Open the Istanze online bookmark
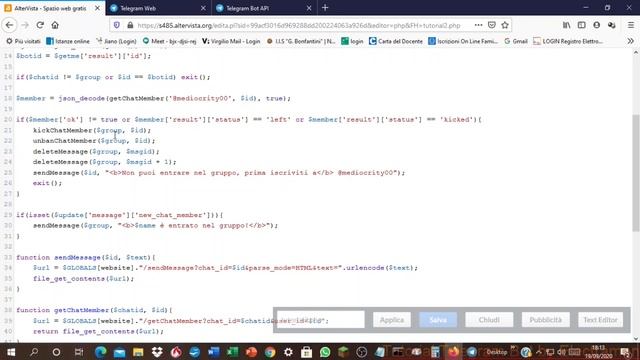640x360 pixels. [68, 41]
